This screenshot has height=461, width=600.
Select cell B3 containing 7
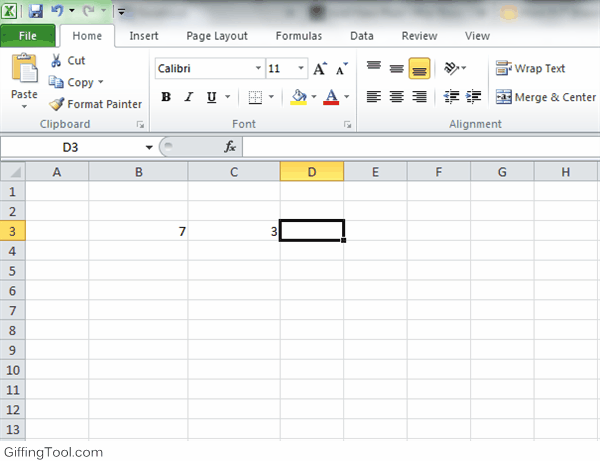(139, 231)
